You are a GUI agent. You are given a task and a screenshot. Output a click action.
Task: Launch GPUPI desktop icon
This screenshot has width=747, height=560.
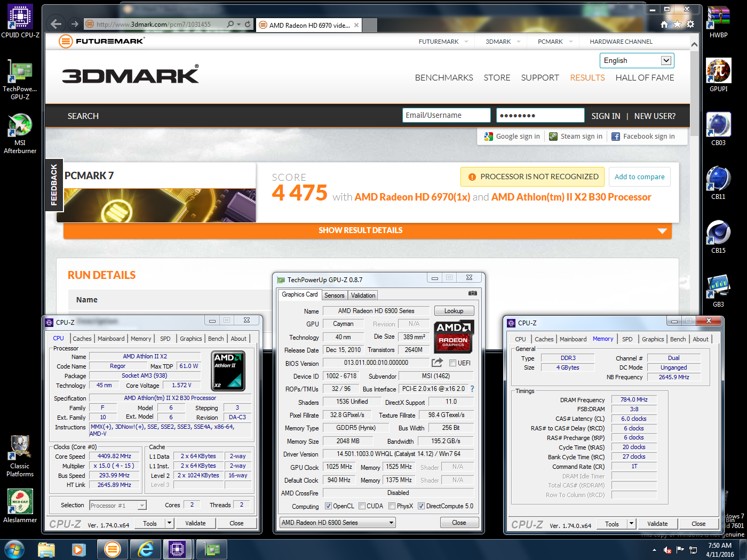718,75
